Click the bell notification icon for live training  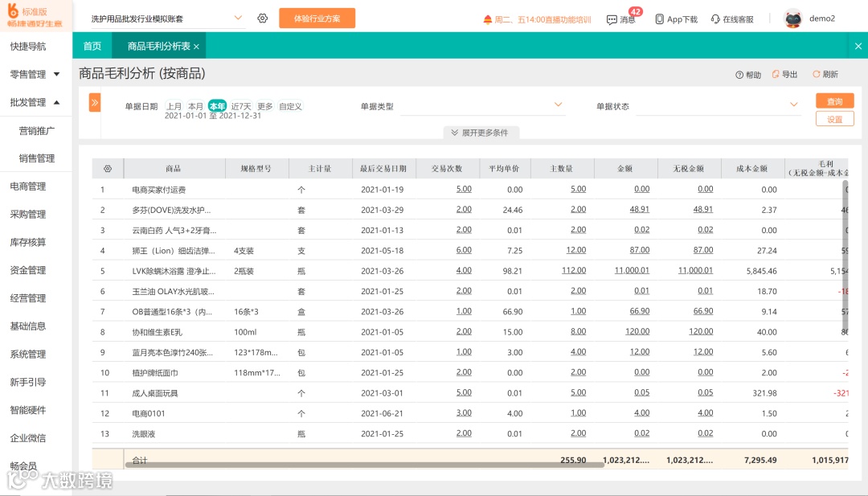pyautogui.click(x=488, y=19)
